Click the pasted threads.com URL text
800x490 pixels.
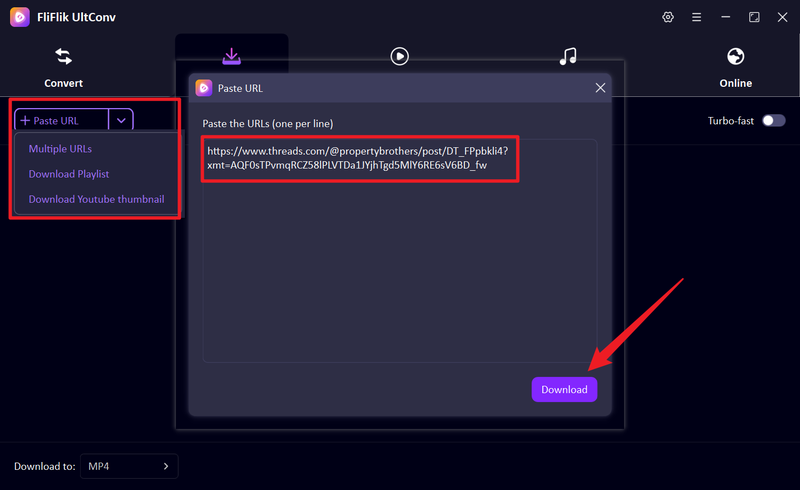coord(358,158)
